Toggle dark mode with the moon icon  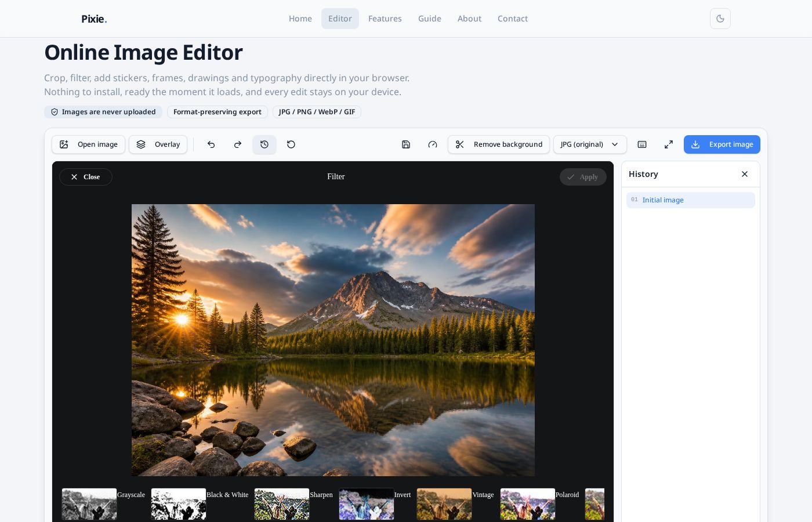[720, 19]
